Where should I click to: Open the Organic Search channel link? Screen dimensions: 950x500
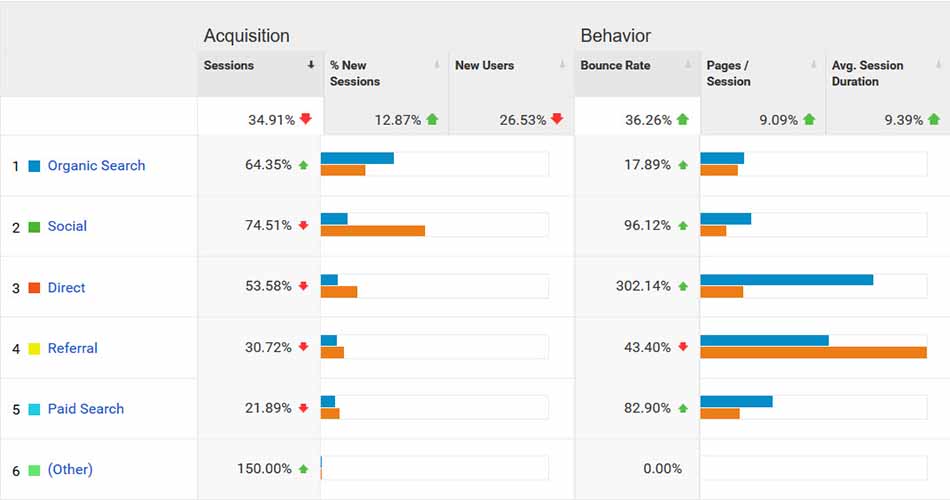pos(96,166)
